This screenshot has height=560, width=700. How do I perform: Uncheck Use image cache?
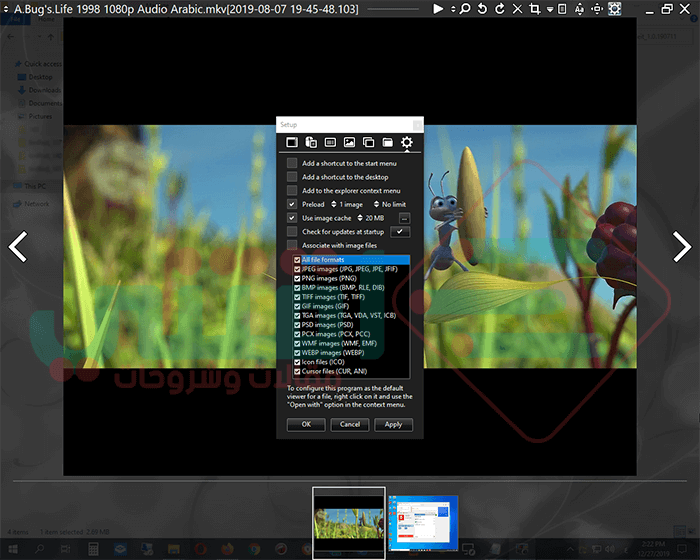point(292,218)
